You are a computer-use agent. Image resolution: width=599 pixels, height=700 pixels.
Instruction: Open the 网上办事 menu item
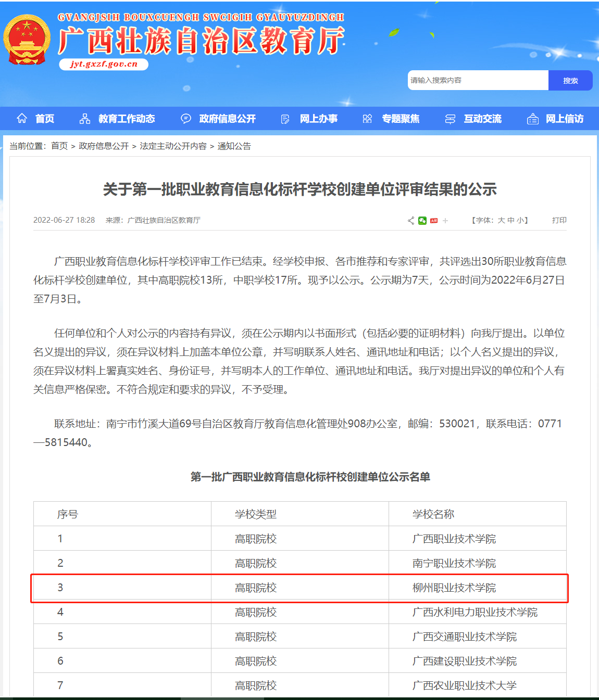[x=318, y=119]
